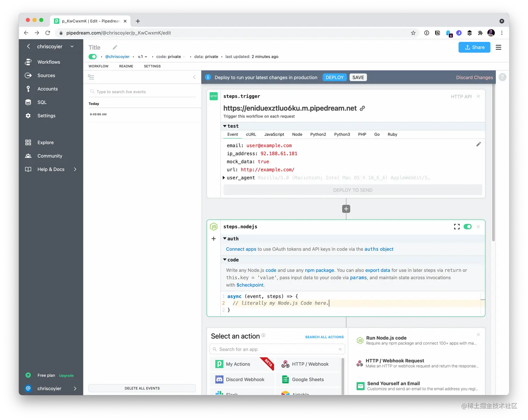This screenshot has width=528, height=420.
Task: Click the Share button
Action: coord(474,47)
